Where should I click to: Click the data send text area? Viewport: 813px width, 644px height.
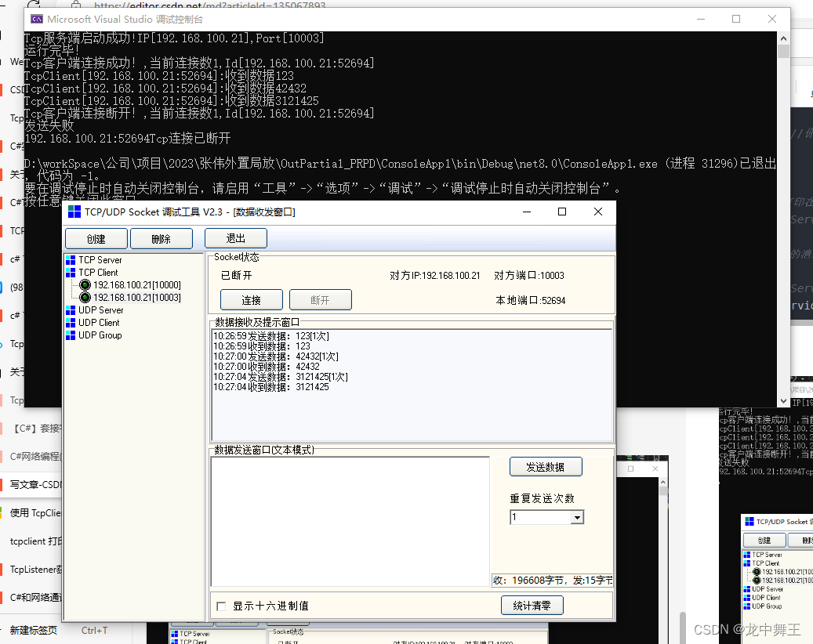pyautogui.click(x=350, y=521)
